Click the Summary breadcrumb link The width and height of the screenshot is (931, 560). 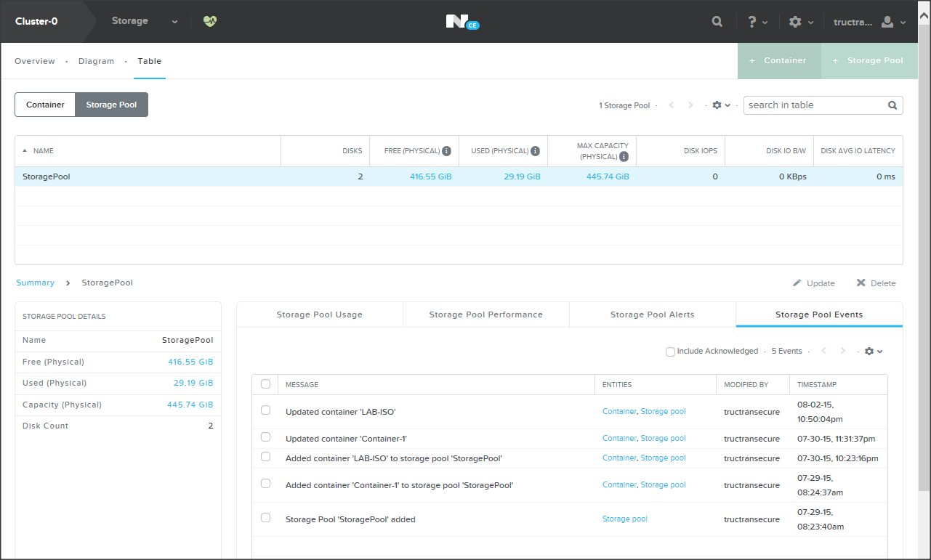(35, 283)
